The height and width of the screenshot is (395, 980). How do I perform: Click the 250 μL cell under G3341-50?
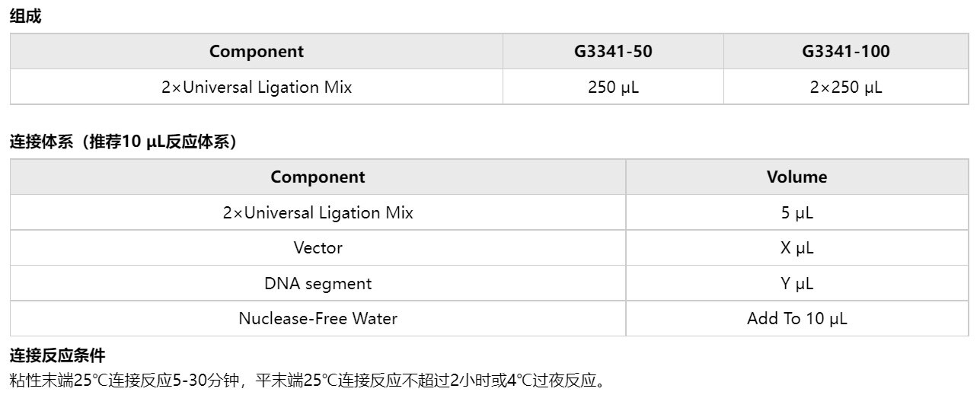click(613, 87)
